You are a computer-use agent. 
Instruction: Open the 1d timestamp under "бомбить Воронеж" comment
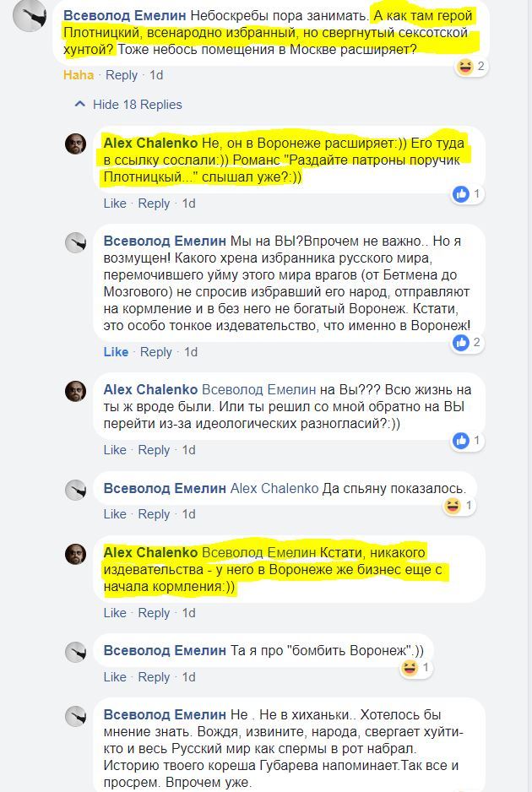188,677
